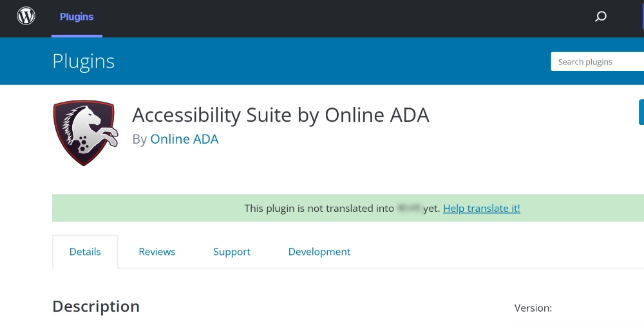This screenshot has width=644, height=322.
Task: Switch to the Reviews tab
Action: [157, 252]
